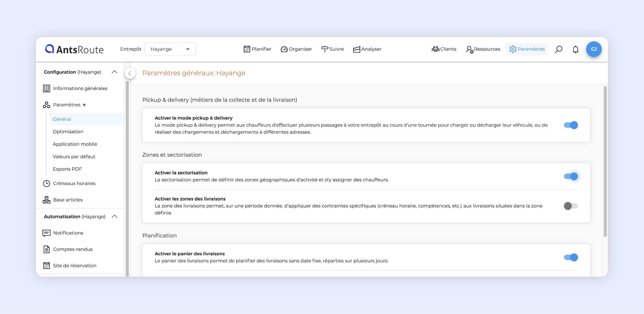This screenshot has height=314, width=644.
Task: Disable the pickup & delivery mode toggle
Action: [571, 125]
